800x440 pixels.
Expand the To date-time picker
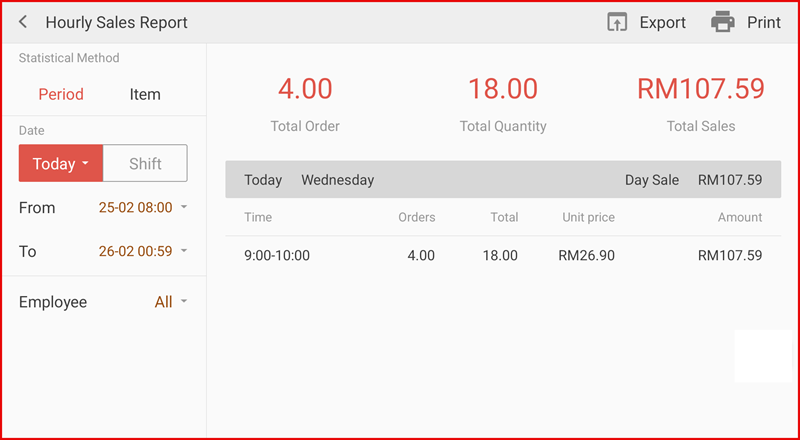(x=142, y=251)
